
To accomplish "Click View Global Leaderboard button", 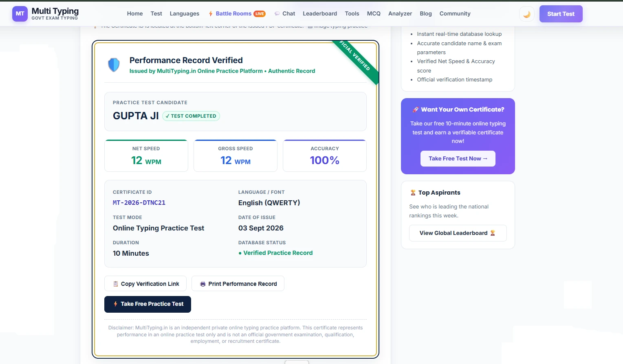I will point(458,233).
